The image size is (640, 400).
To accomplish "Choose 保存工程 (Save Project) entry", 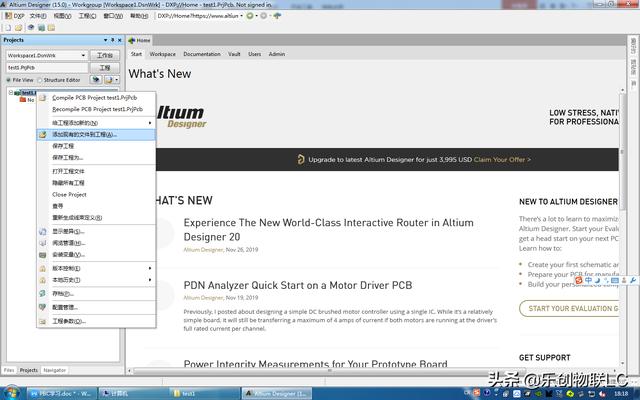I will pyautogui.click(x=96, y=146).
